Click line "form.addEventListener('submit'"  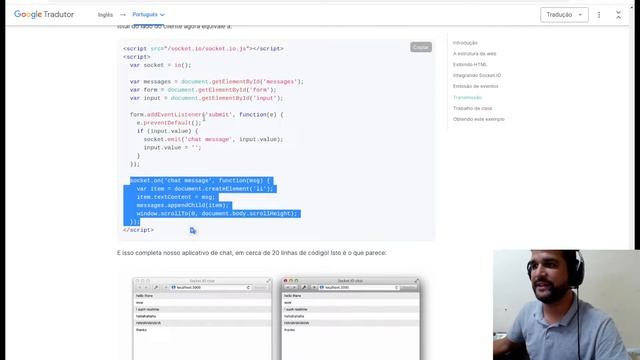click(x=207, y=115)
